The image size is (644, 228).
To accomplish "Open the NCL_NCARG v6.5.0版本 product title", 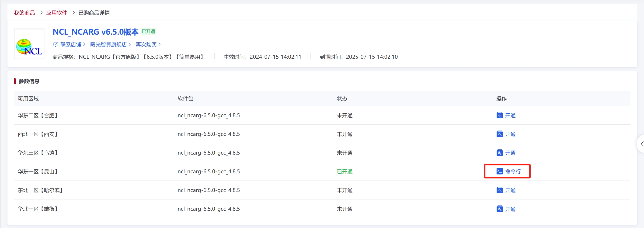I will click(x=95, y=32).
